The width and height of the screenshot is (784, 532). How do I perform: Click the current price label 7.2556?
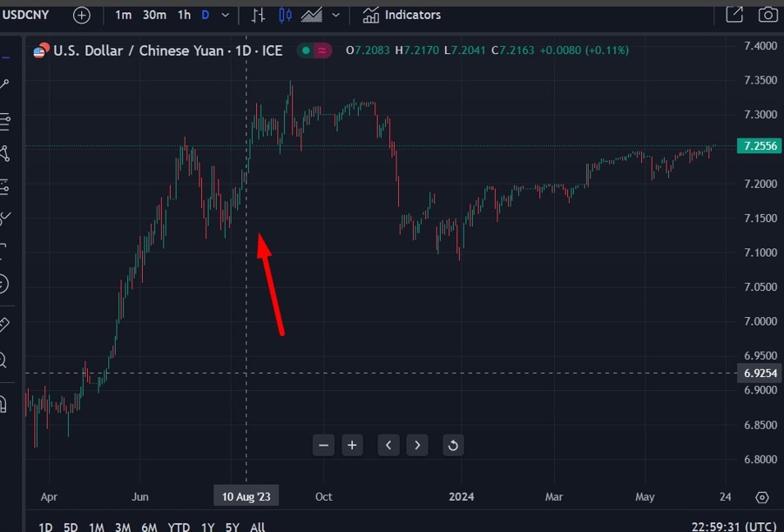tap(760, 146)
